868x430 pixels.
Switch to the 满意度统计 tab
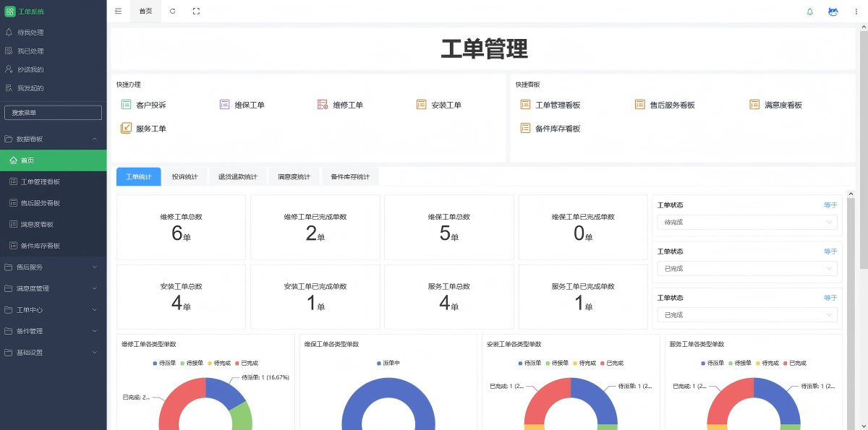[294, 176]
